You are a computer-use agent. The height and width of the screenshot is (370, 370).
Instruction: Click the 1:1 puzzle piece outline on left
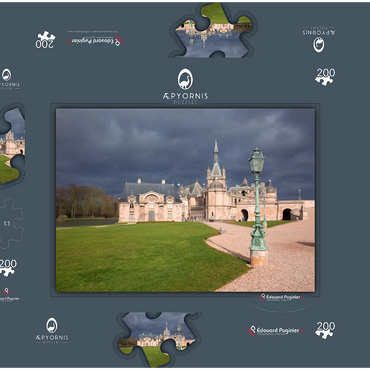(x=11, y=223)
